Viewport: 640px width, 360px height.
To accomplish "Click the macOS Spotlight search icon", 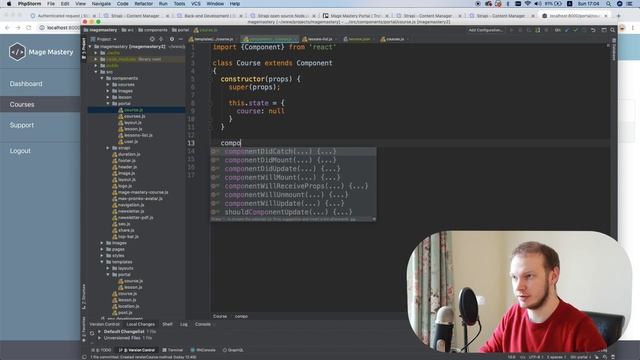I will (608, 4).
